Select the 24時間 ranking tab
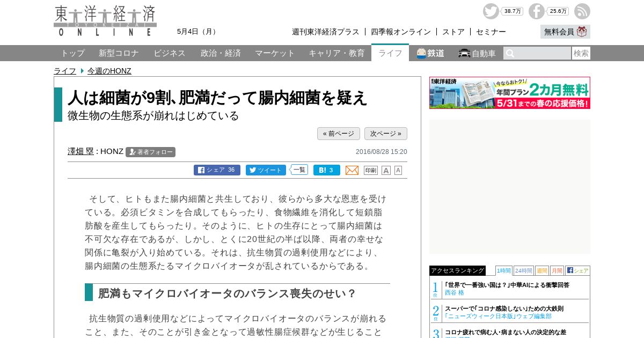644x338 pixels. coord(524,270)
